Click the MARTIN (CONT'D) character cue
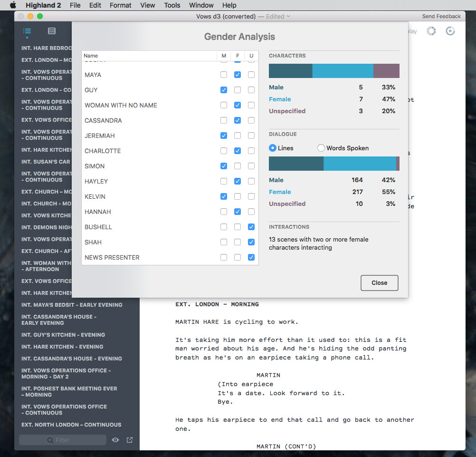 [x=286, y=447]
